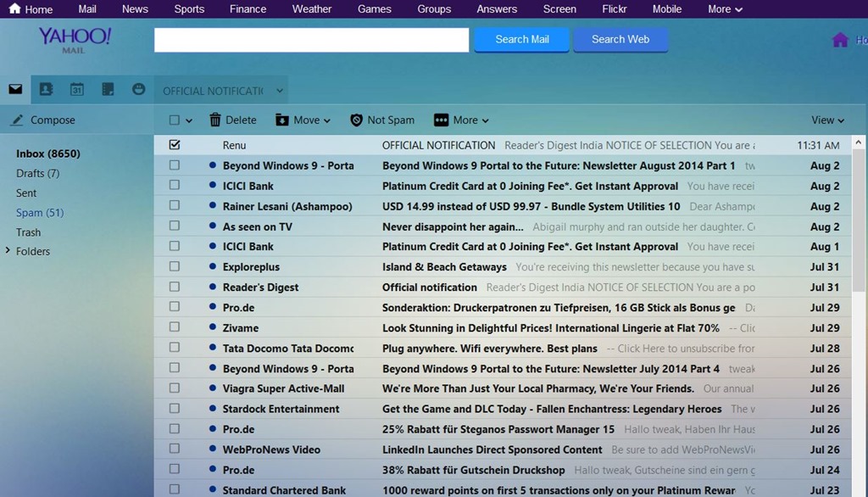This screenshot has height=497, width=868.
Task: Click inside the search input field
Action: tap(310, 40)
